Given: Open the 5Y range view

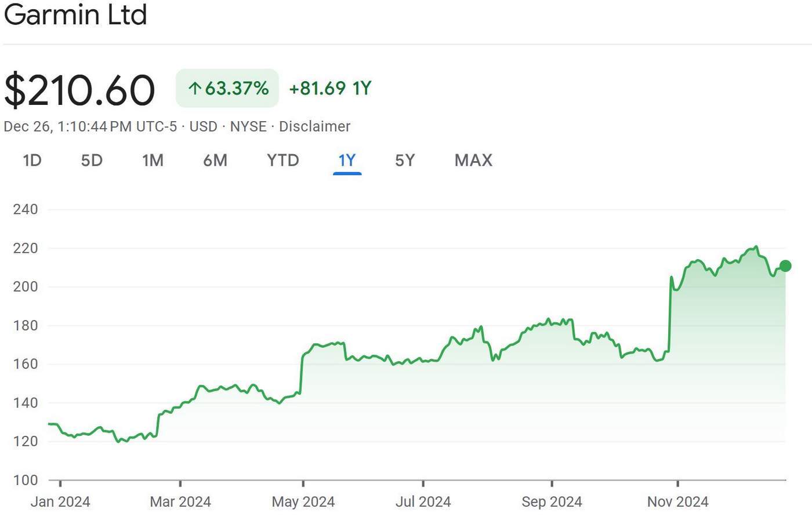Looking at the screenshot, I should click(405, 161).
